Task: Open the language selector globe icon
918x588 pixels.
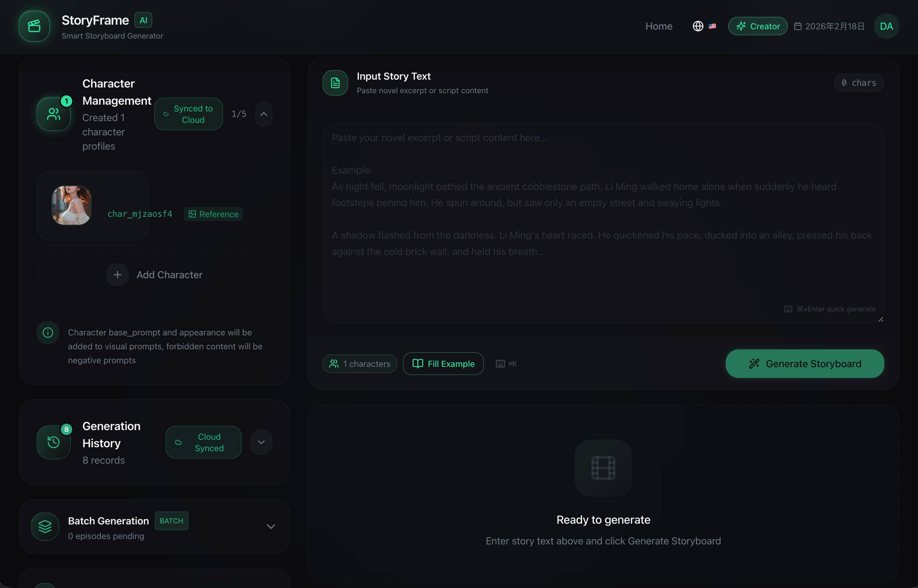Action: [698, 26]
